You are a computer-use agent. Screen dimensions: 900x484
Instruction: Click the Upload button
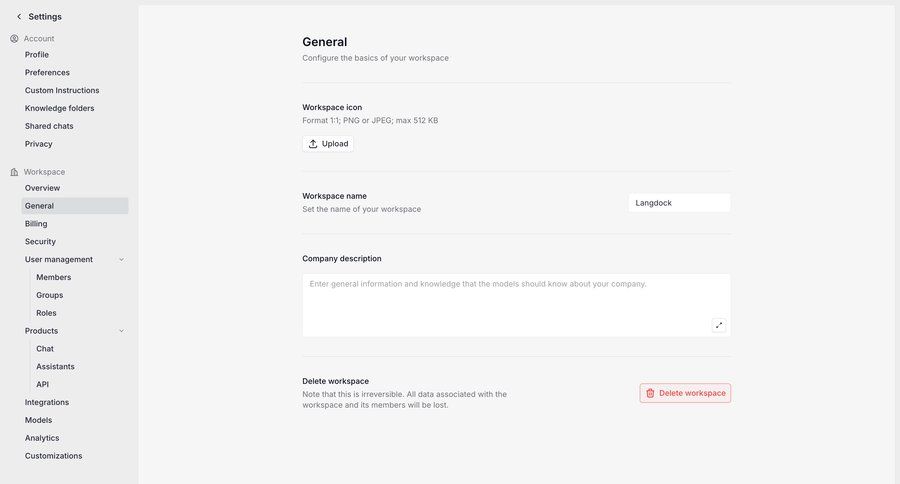328,144
